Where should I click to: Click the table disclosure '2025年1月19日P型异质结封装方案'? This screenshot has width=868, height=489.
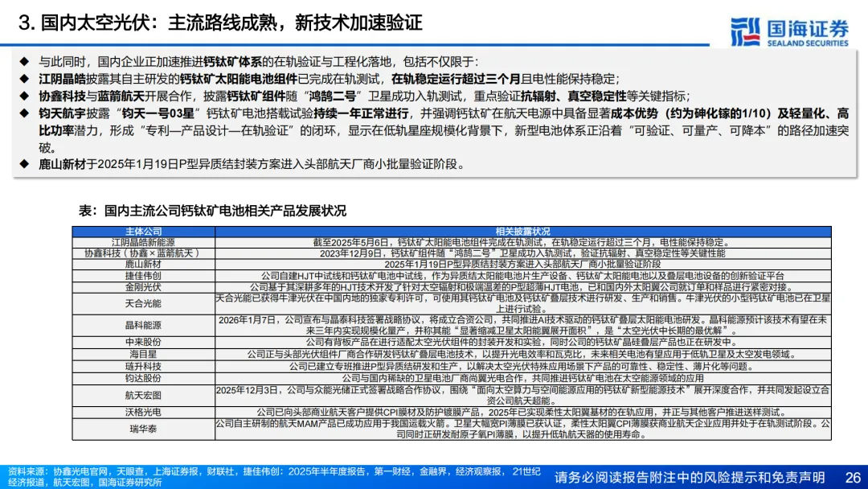coord(522,264)
